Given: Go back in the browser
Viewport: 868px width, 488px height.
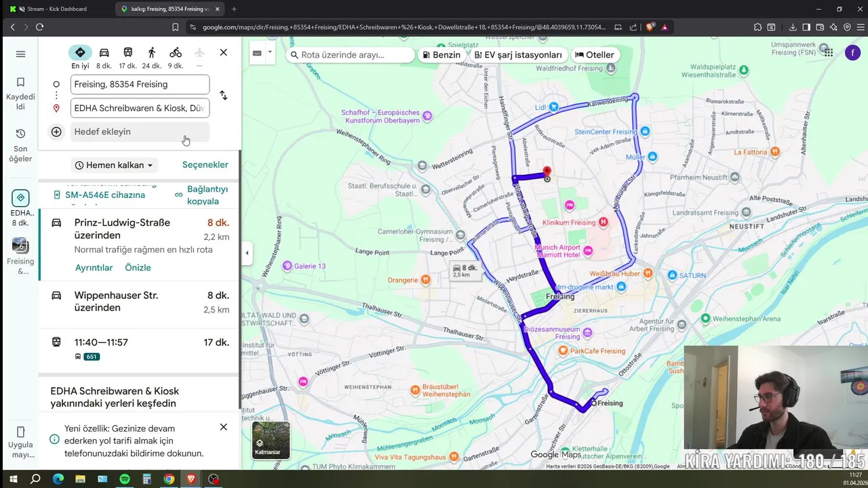Looking at the screenshot, I should (x=12, y=27).
